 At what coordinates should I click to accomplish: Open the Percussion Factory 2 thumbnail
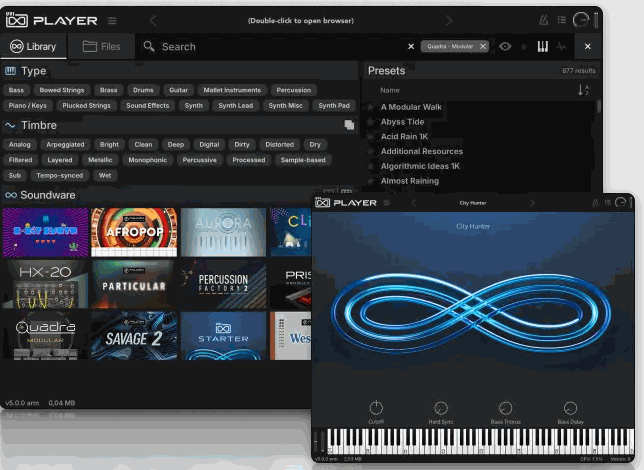tap(223, 284)
